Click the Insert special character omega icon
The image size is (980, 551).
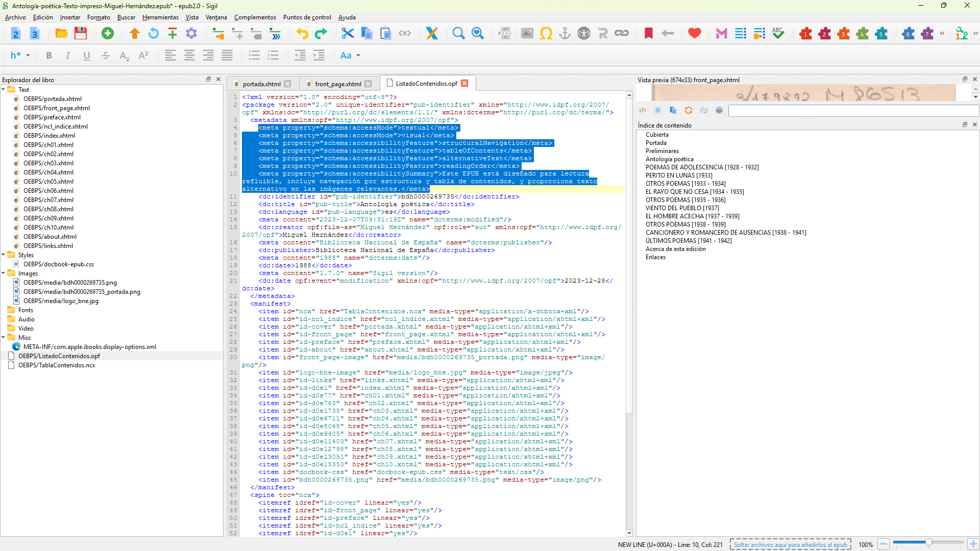coord(546,34)
